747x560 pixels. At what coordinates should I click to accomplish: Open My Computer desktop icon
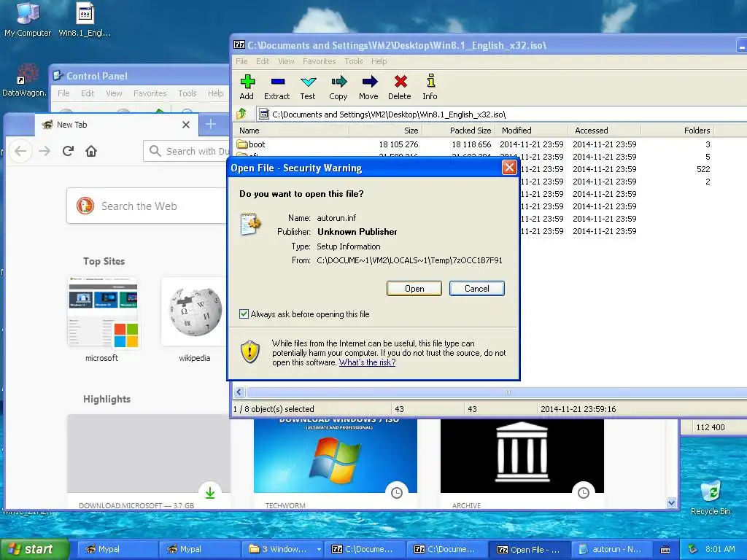pyautogui.click(x=28, y=19)
